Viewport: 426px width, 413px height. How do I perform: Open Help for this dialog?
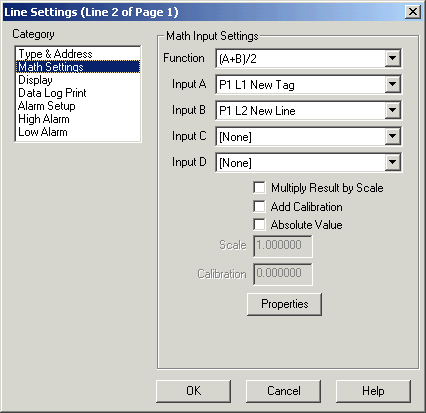(x=373, y=391)
